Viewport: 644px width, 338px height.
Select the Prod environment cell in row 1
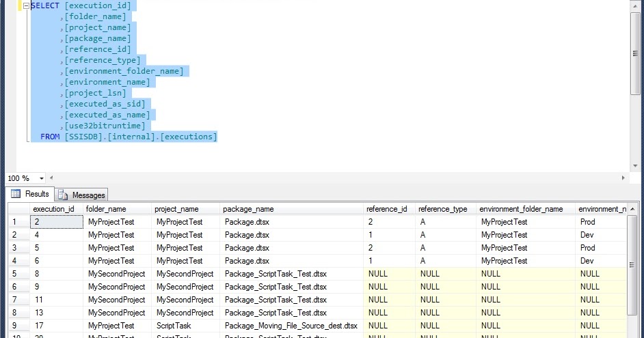(602, 222)
